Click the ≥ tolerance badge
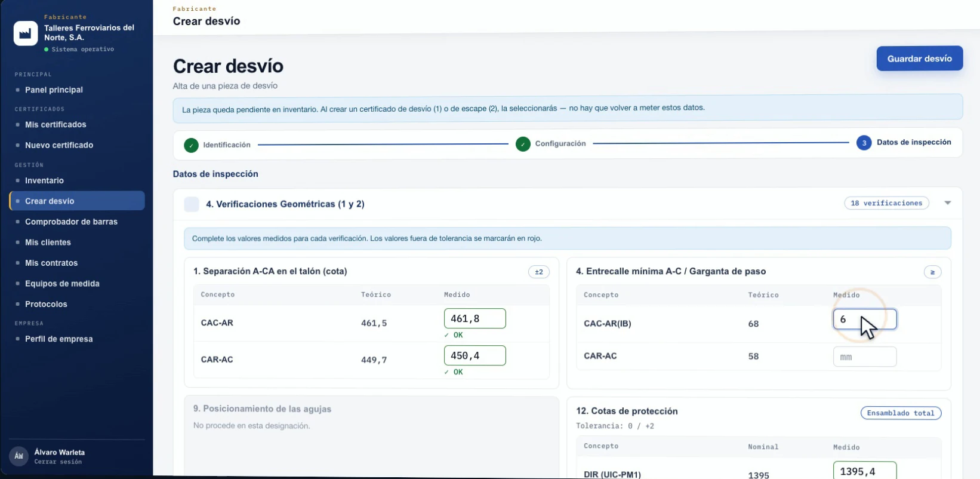 932,272
